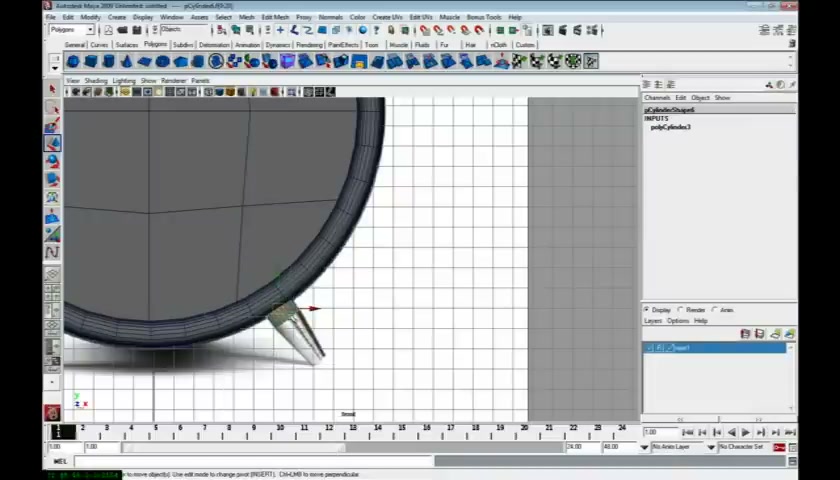Click the Save Scene disk icon
The width and height of the screenshot is (840, 480).
pos(137,31)
